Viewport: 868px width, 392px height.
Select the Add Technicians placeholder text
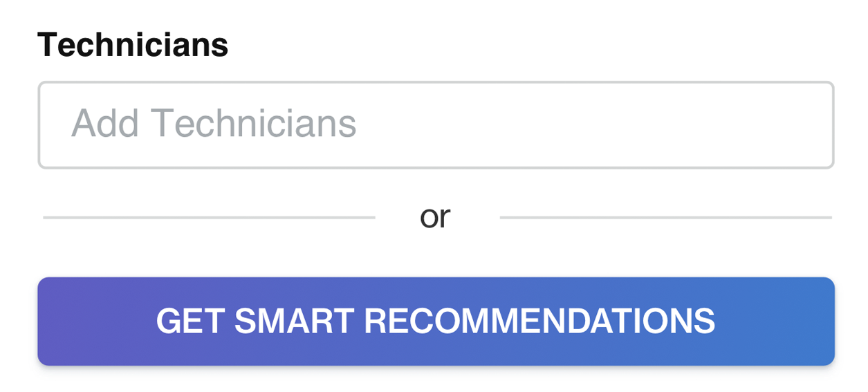(x=214, y=124)
